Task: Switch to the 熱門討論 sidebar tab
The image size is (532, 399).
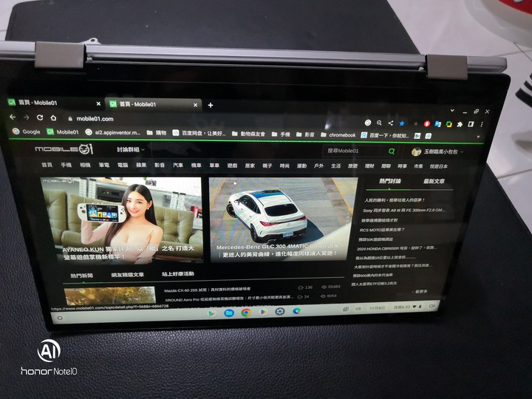Action: [390, 181]
